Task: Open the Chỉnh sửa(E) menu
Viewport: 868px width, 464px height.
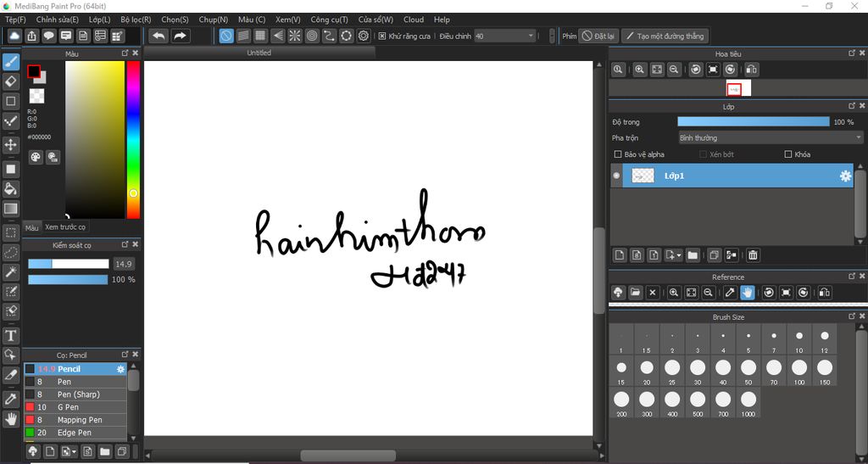Action: pyautogui.click(x=58, y=20)
